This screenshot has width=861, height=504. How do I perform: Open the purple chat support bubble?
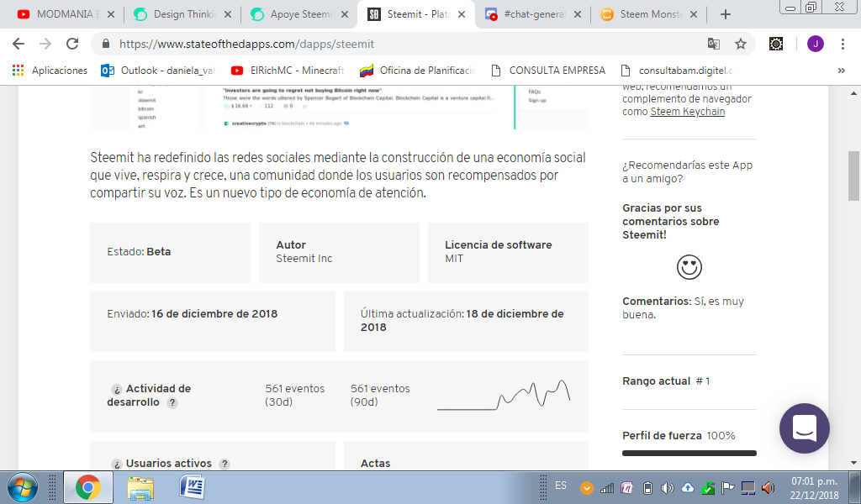pos(805,428)
